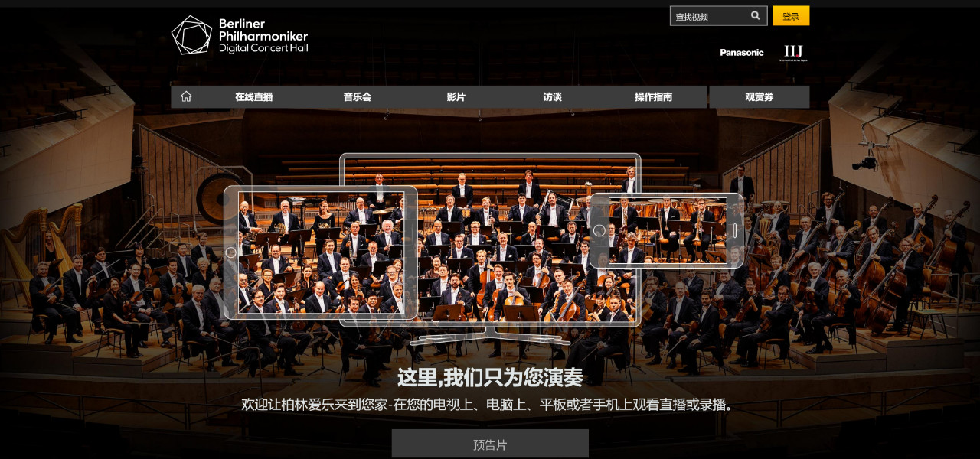Visit the Panasonic sponsor logo
This screenshot has height=459, width=980.
click(x=742, y=53)
